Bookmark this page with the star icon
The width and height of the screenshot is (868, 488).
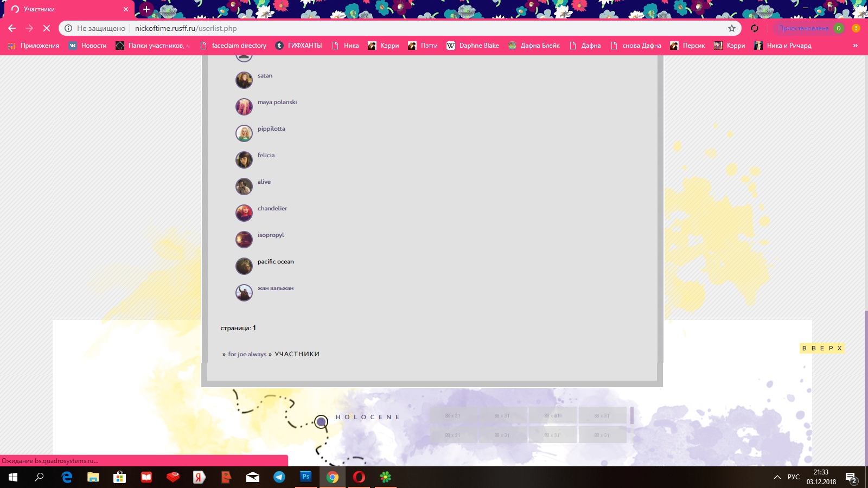[732, 28]
